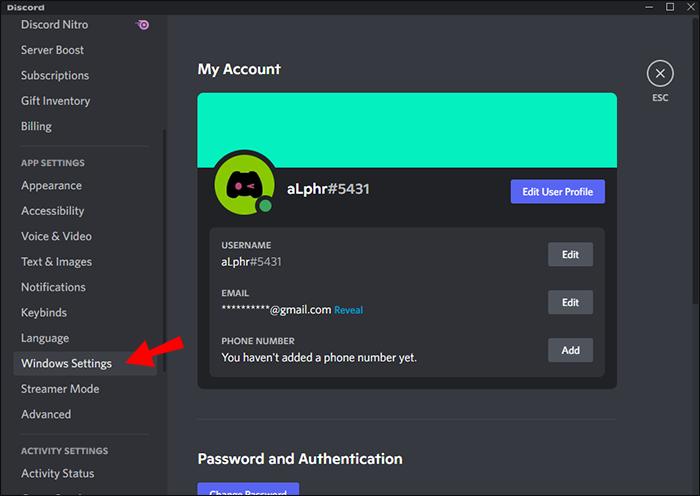Open the Appearance settings
The image size is (700, 496).
[x=52, y=185]
